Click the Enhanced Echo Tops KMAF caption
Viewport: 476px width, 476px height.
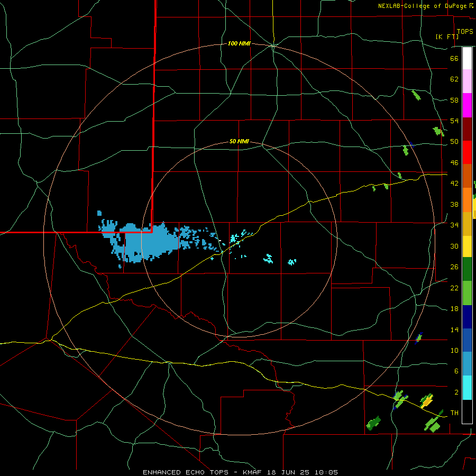click(240, 472)
